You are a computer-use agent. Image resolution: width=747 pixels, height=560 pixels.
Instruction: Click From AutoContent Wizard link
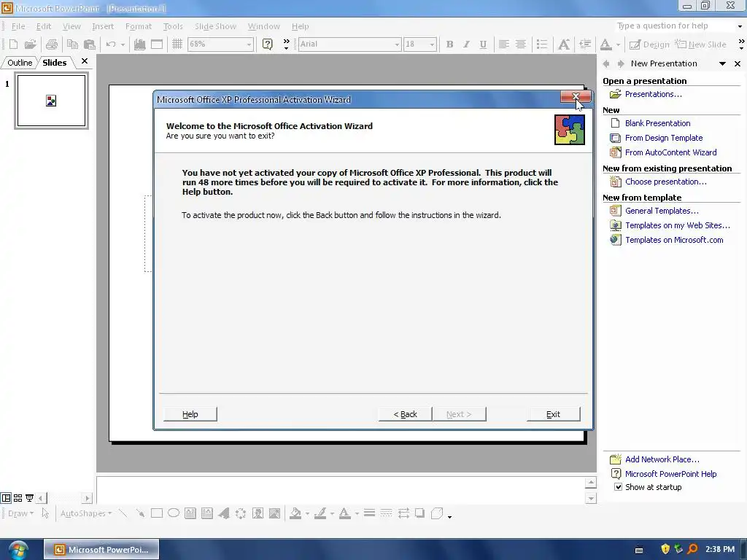tap(671, 152)
